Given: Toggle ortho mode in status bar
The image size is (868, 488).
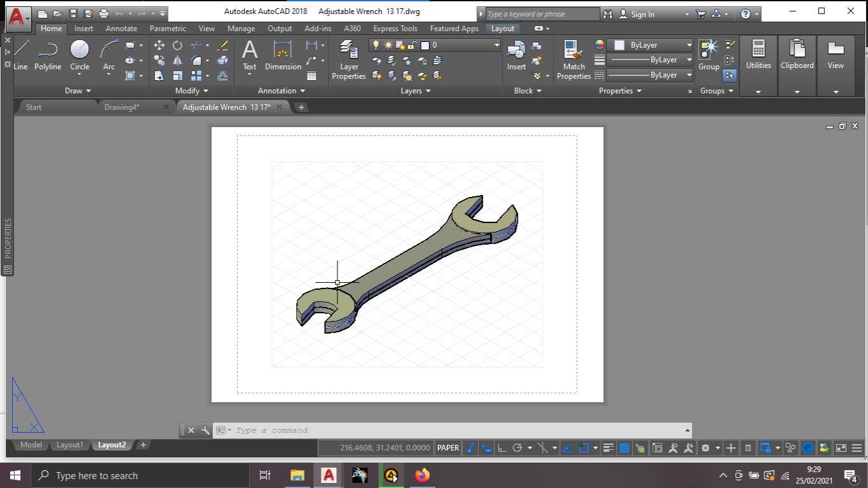Looking at the screenshot, I should pyautogui.click(x=502, y=448).
